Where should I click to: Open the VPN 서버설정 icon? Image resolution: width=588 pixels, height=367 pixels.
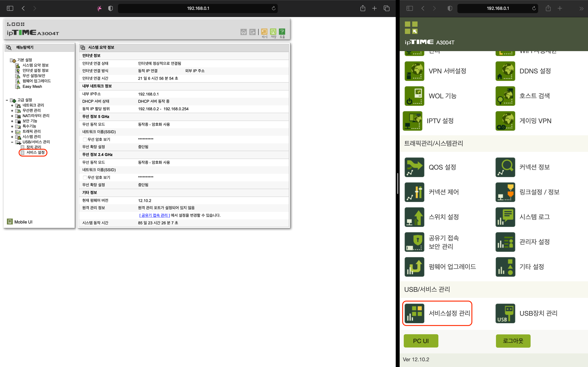pyautogui.click(x=414, y=71)
